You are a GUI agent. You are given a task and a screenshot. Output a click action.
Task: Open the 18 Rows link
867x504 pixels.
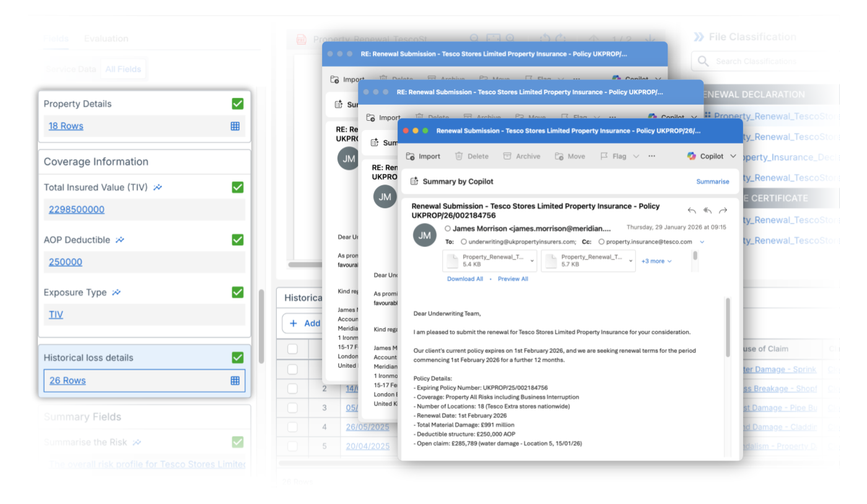[x=66, y=126]
